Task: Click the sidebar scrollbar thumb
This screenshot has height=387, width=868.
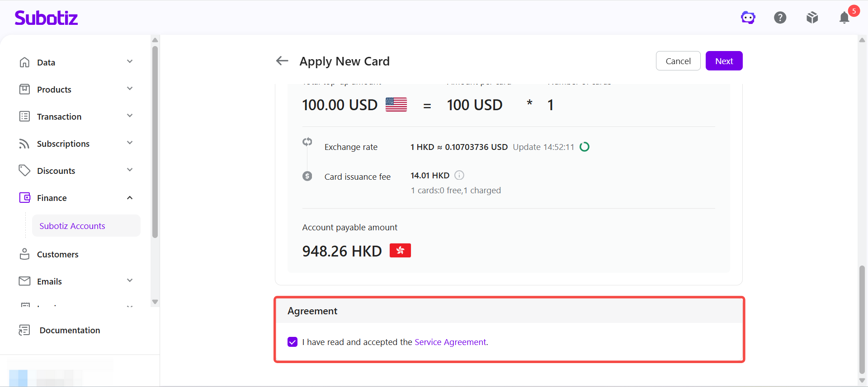Action: pyautogui.click(x=155, y=142)
